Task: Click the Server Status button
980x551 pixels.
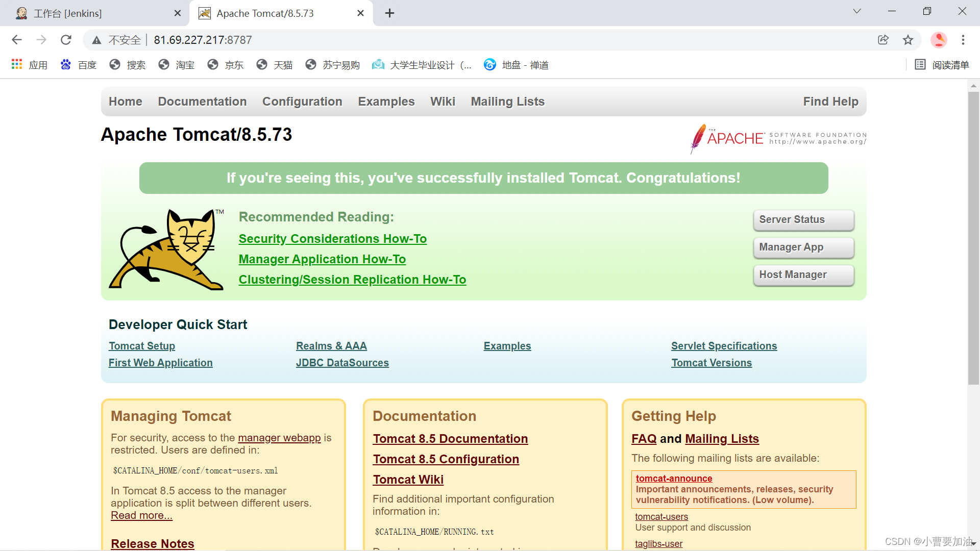Action: point(804,220)
